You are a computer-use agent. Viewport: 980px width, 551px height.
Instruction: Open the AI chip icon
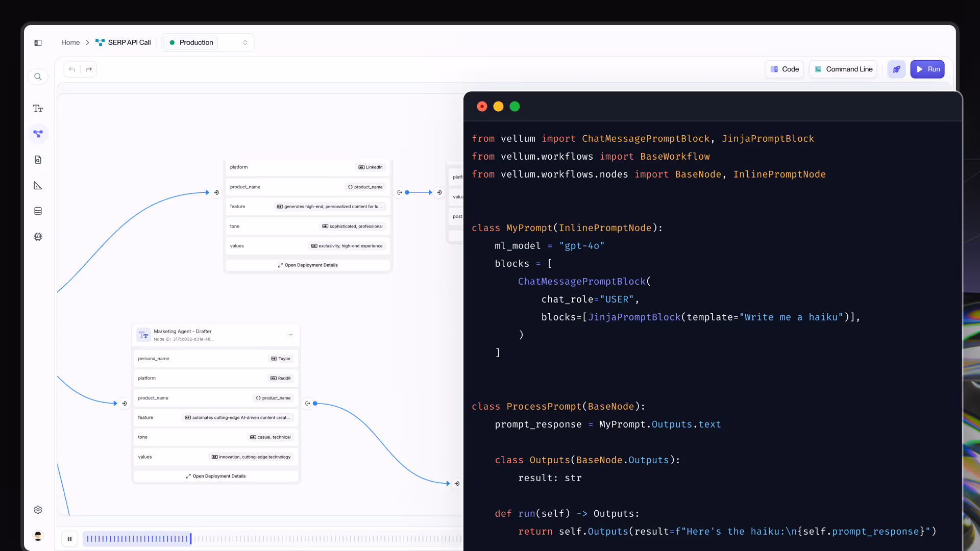38,237
